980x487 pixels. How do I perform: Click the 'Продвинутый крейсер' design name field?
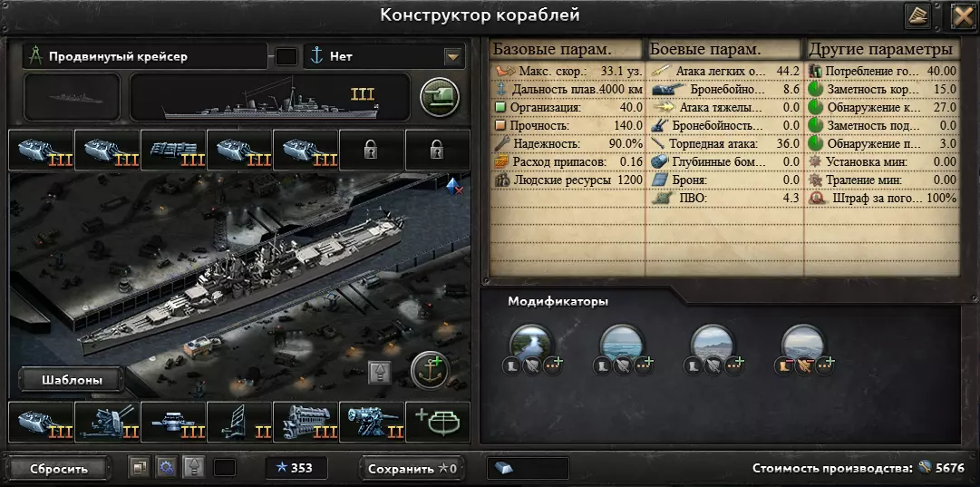coord(145,56)
